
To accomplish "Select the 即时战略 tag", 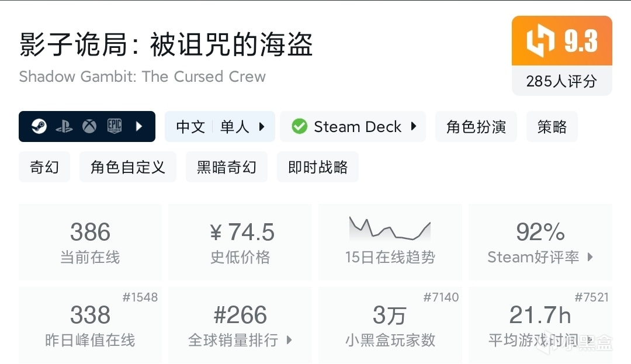I will tap(317, 167).
